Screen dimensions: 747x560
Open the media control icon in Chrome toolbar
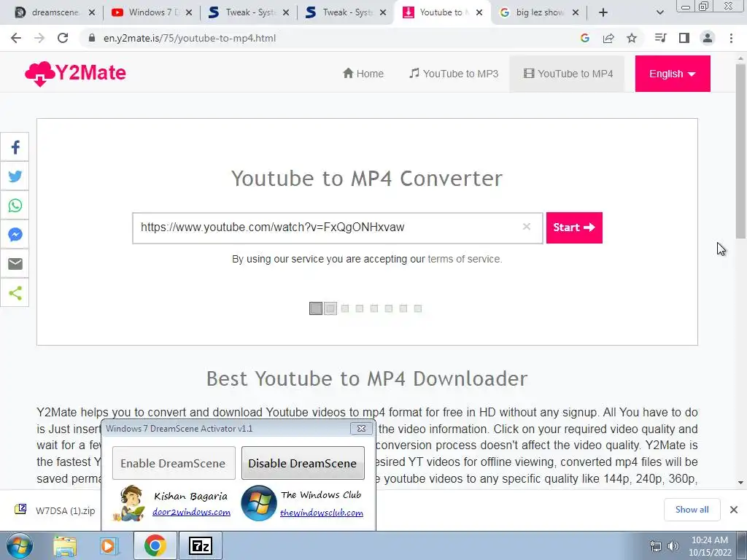[660, 38]
